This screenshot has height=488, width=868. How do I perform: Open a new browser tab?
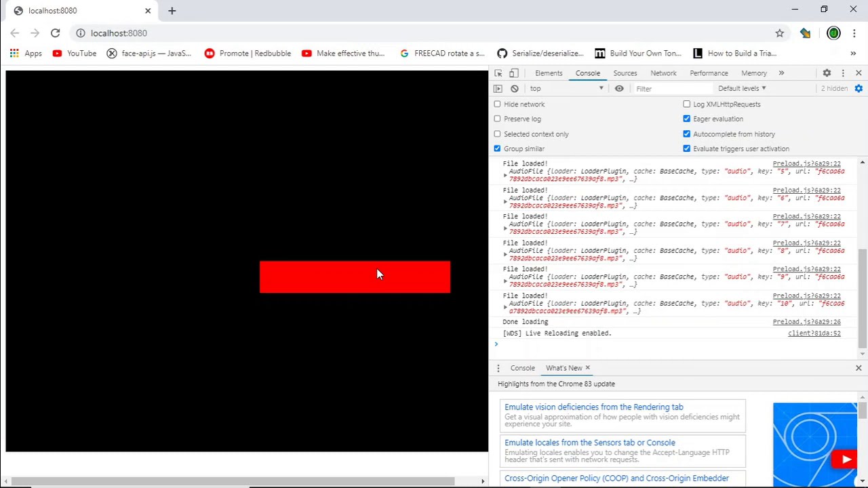[172, 11]
